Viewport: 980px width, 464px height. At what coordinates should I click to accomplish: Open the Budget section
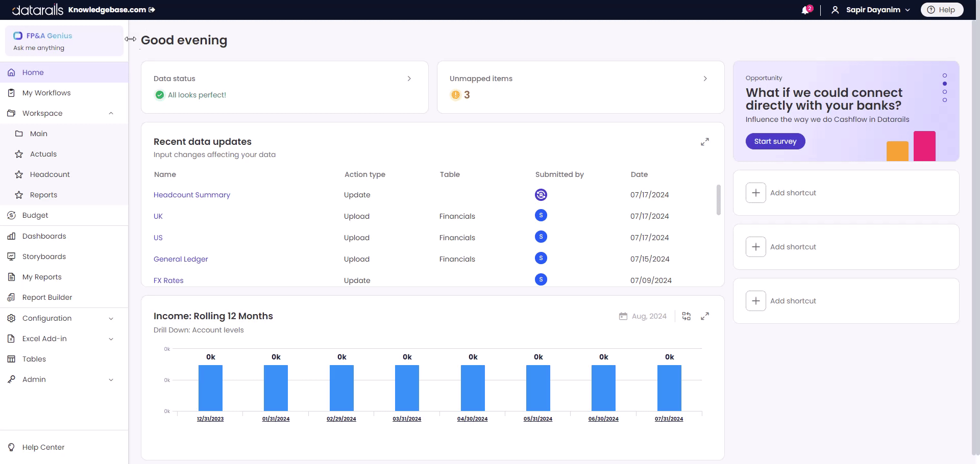pyautogui.click(x=35, y=215)
